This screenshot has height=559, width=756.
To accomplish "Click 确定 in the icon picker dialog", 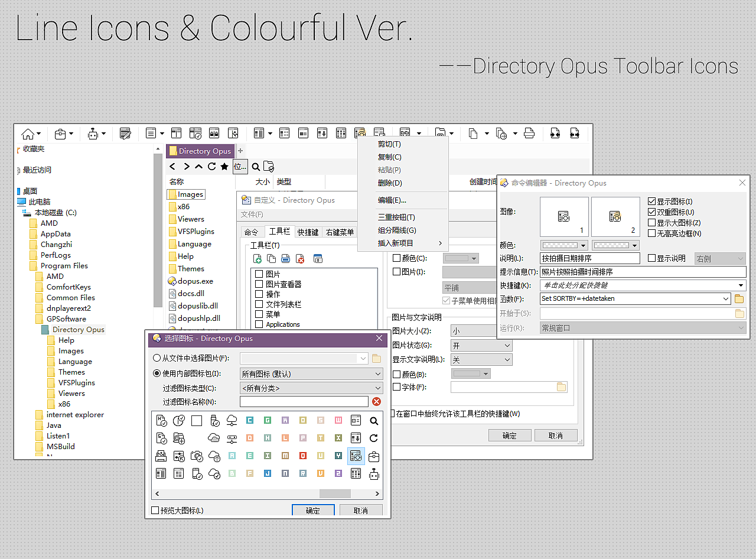I will pos(313,511).
